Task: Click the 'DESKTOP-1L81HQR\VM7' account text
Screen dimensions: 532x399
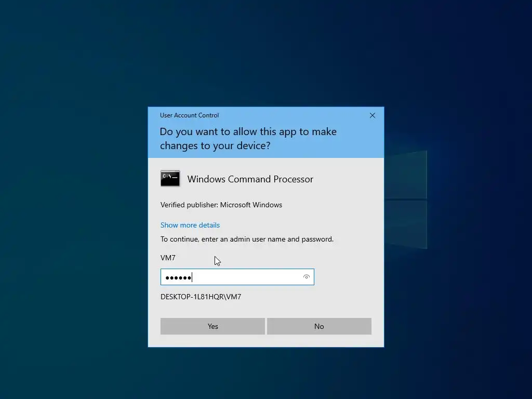Action: click(201, 297)
